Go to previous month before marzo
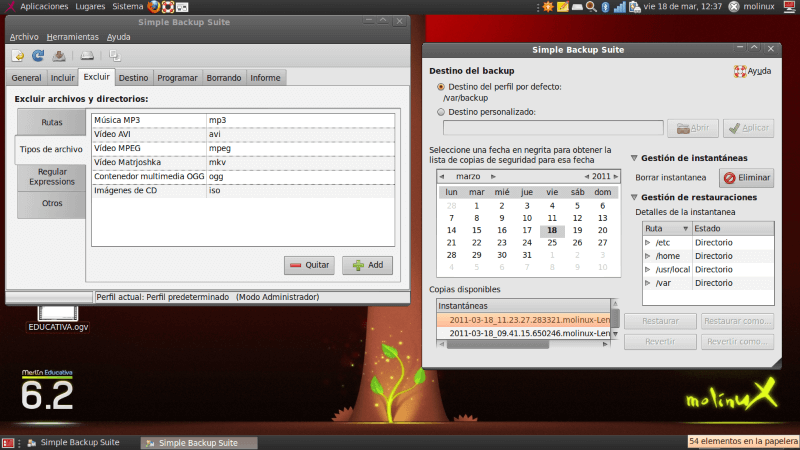This screenshot has height=450, width=800. (x=442, y=177)
